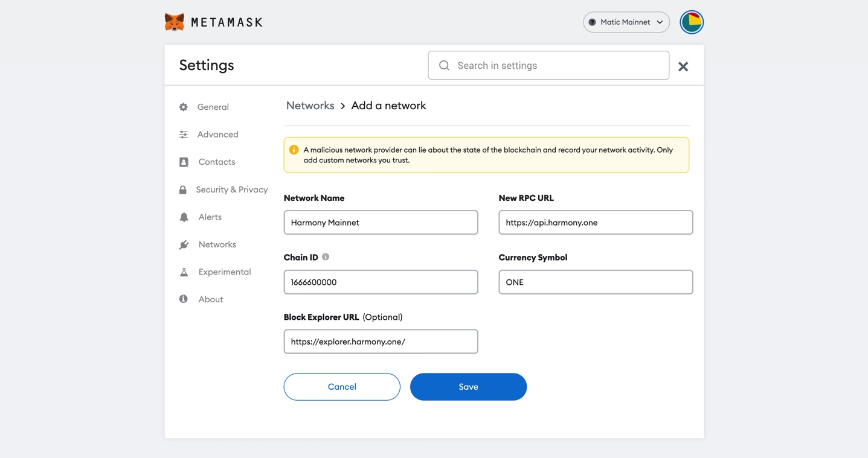
Task: Open the Alerts settings section
Action: point(210,217)
